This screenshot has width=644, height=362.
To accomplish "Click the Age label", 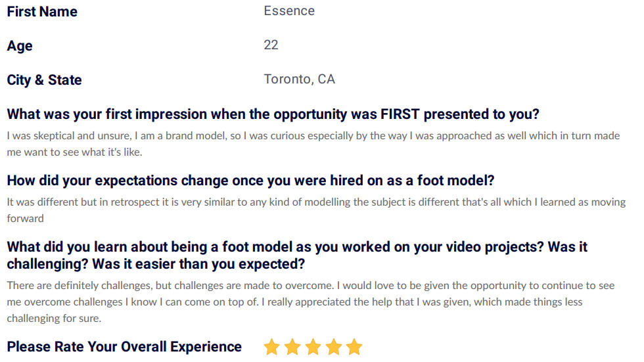I will (20, 46).
